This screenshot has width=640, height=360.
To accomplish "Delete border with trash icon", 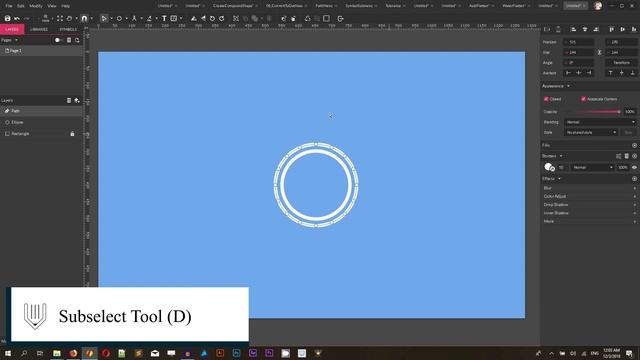I will click(x=627, y=156).
